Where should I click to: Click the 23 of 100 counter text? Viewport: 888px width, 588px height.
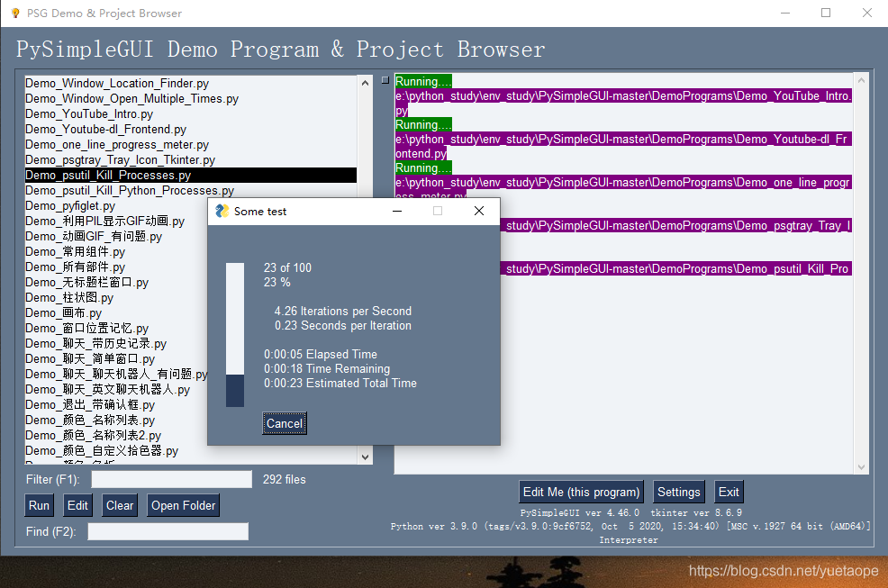287,267
